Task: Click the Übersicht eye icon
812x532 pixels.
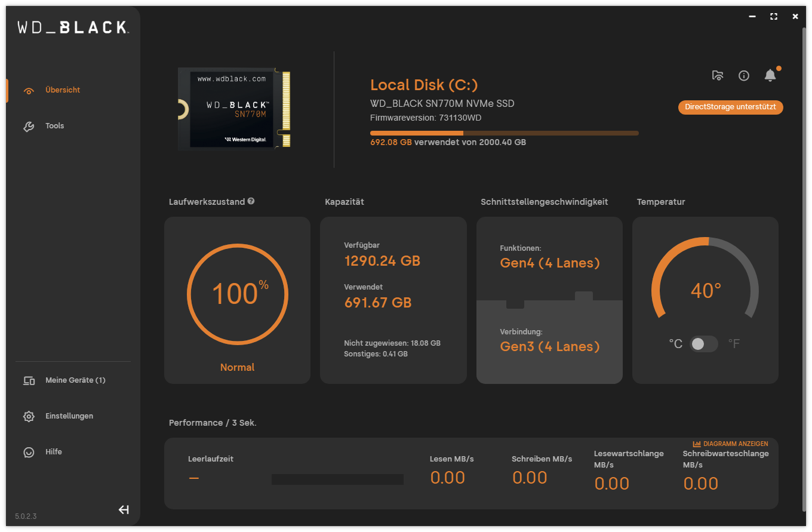Action: click(29, 91)
